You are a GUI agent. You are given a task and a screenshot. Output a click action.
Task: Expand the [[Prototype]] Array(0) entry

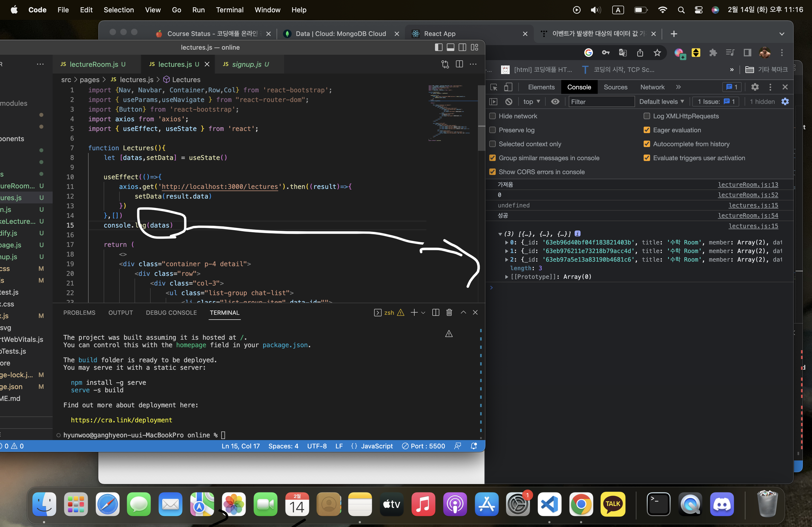point(507,277)
